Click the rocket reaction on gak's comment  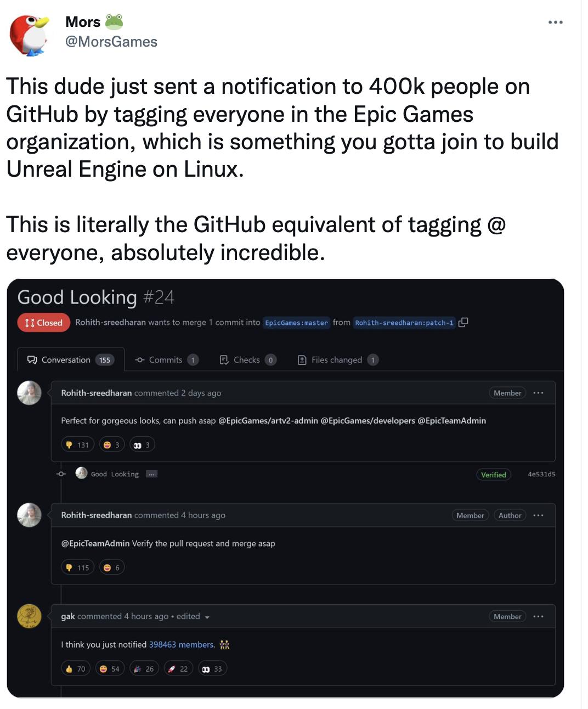tap(178, 668)
